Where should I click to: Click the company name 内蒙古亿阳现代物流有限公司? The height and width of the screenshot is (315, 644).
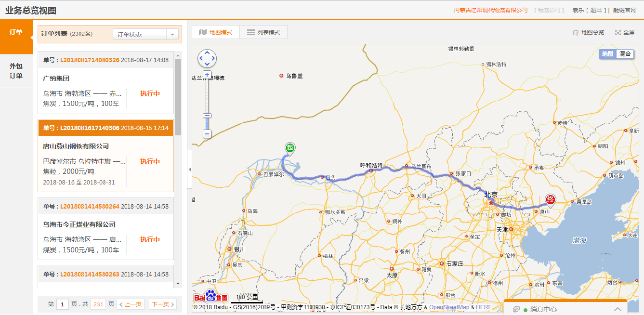point(491,10)
